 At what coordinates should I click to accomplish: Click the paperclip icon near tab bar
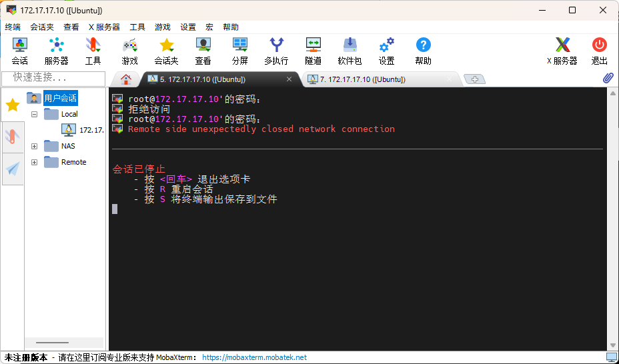[608, 79]
